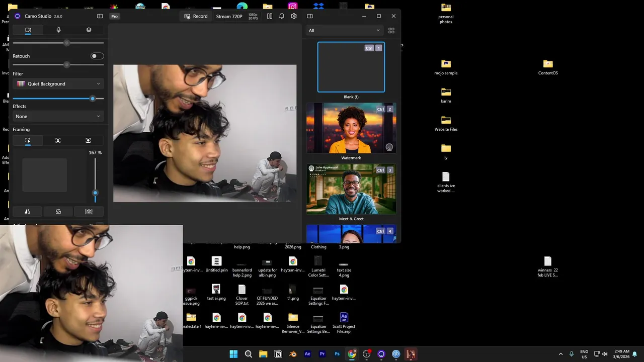
Task: Launch Blender from the taskbar
Action: 293,354
